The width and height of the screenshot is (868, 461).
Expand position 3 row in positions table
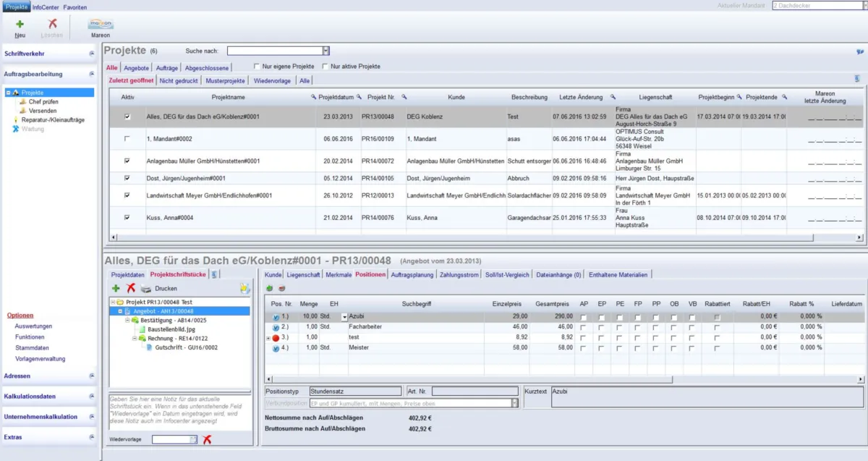click(x=268, y=338)
